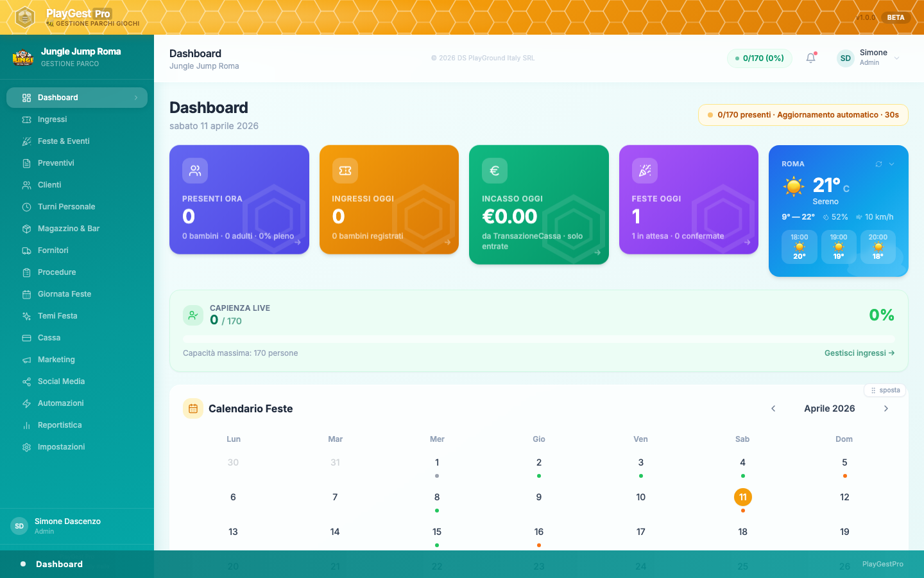
Task: Go to next month in Calendario Feste
Action: click(886, 408)
